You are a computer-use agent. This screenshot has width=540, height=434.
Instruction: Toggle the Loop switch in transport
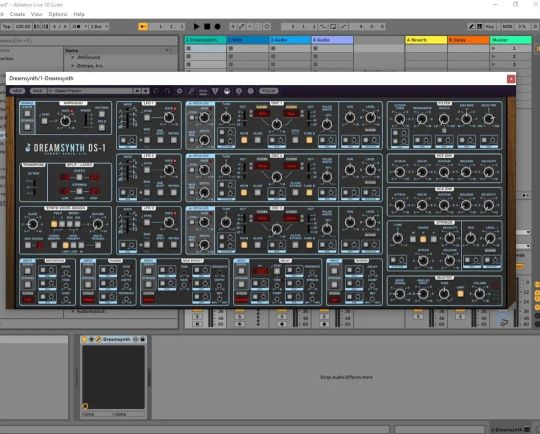pos(333,27)
